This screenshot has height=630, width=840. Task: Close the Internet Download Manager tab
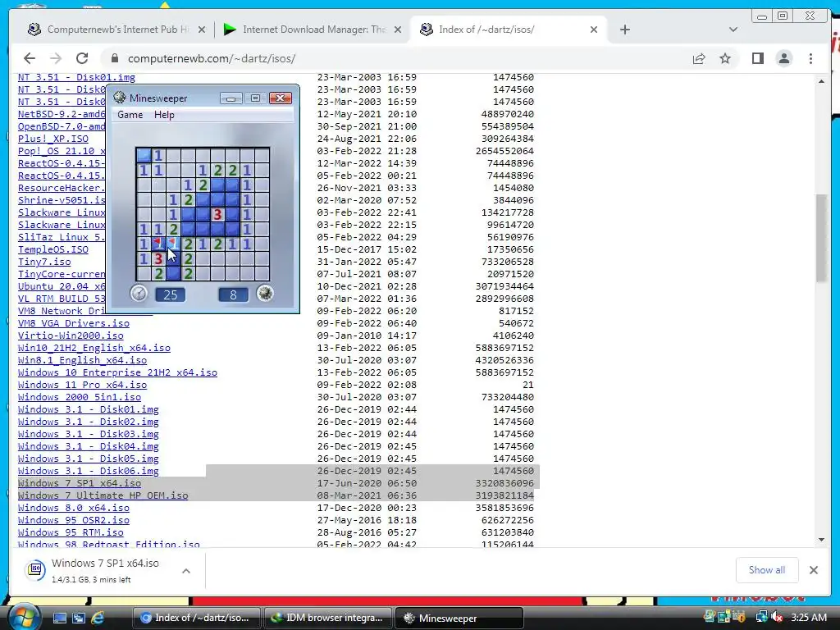click(398, 30)
